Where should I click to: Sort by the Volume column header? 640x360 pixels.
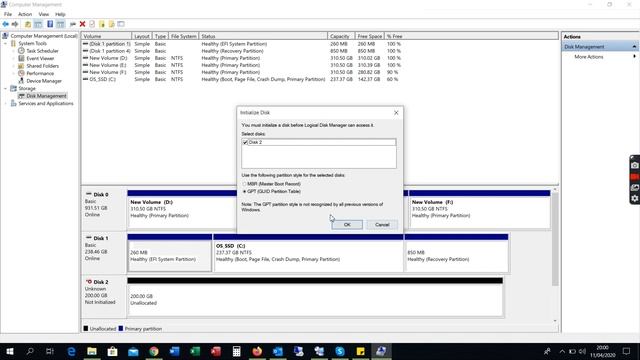106,36
